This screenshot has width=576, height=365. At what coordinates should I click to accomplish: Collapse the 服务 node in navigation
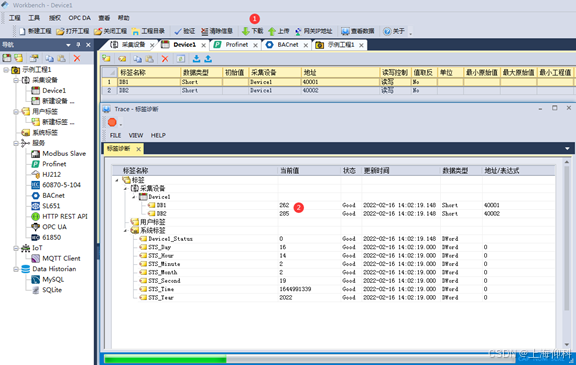pos(16,143)
